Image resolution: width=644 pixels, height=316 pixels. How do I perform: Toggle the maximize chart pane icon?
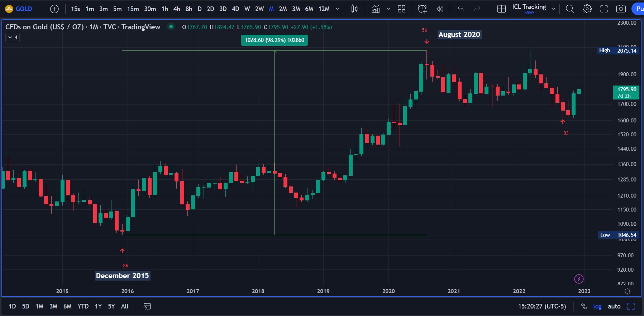pyautogui.click(x=631, y=306)
